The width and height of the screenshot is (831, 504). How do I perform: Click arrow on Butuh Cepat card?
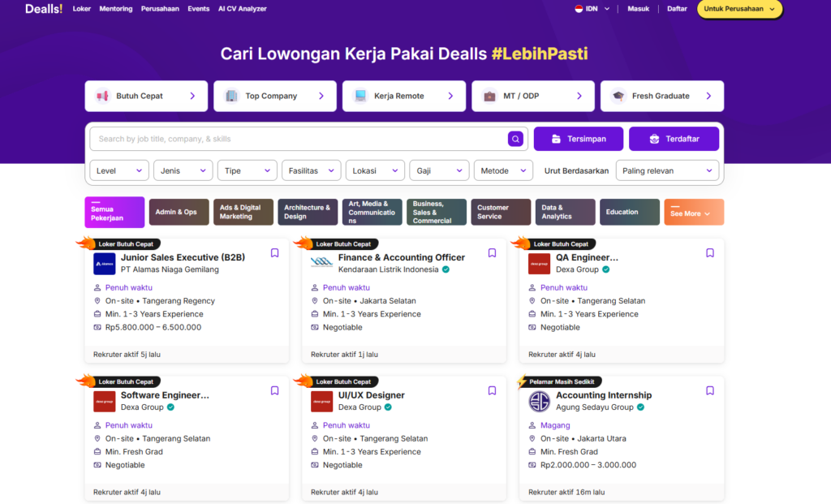click(x=192, y=96)
